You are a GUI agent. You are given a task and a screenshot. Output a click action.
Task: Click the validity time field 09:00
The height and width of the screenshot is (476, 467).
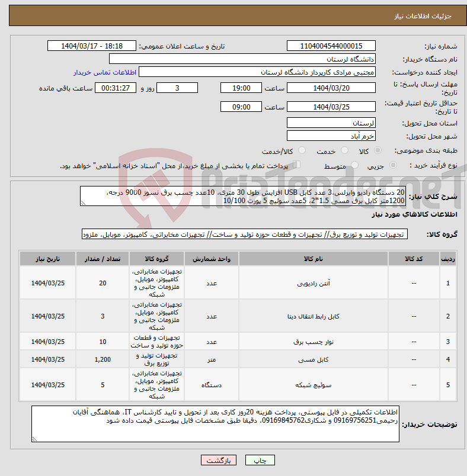(241, 107)
